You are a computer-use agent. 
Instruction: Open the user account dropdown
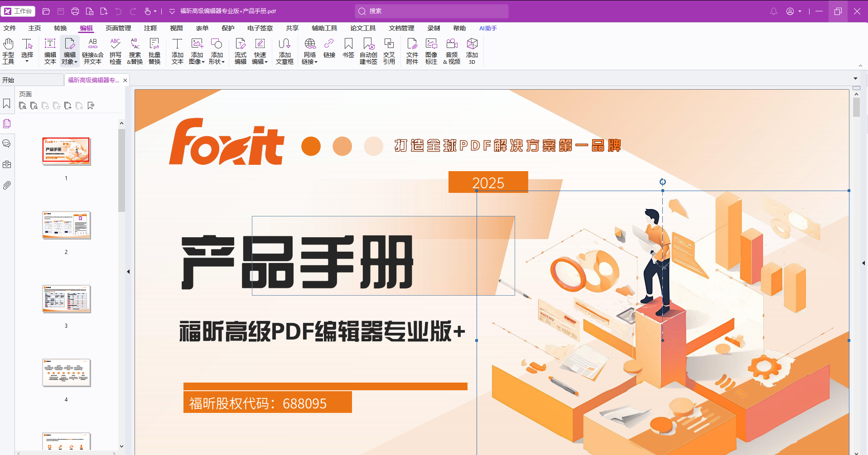800,11
